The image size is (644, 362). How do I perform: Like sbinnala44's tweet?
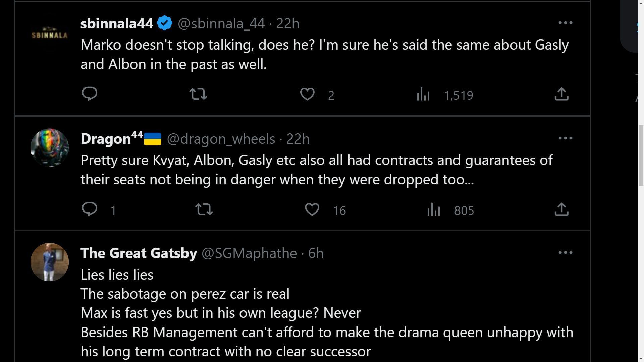point(307,94)
